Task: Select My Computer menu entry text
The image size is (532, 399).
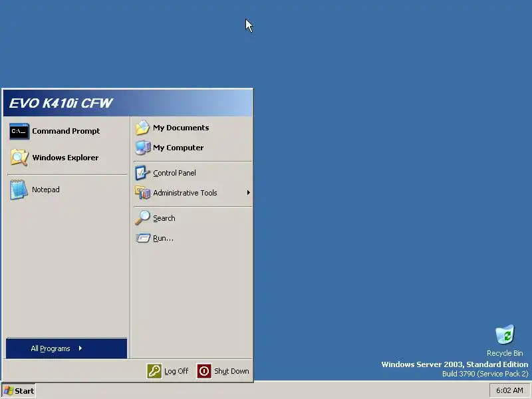Action: click(x=178, y=148)
